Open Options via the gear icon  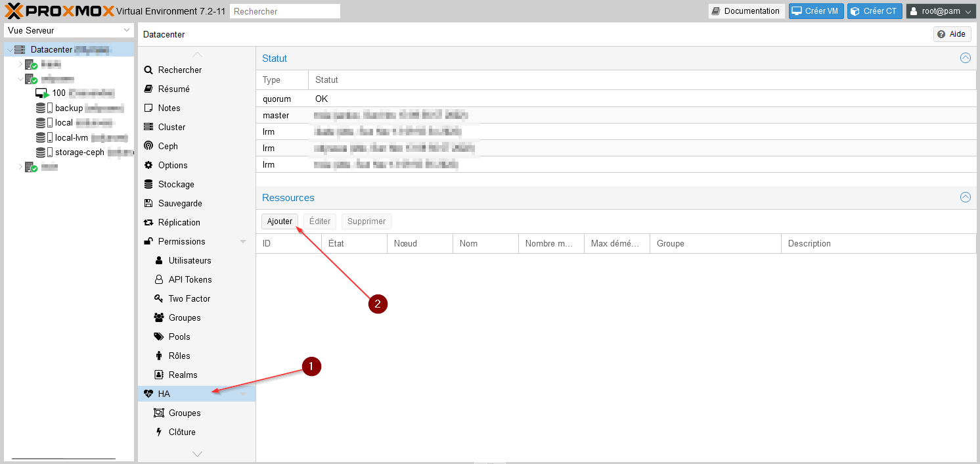(148, 165)
